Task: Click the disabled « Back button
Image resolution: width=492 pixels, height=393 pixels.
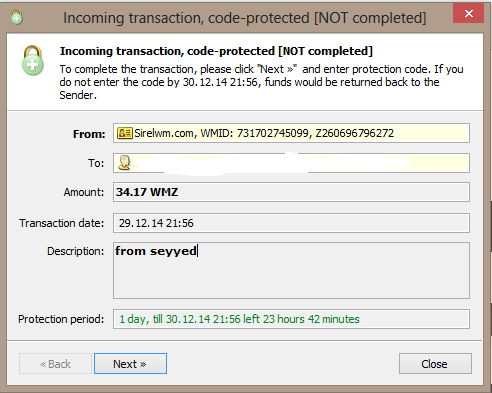Action: pos(55,364)
